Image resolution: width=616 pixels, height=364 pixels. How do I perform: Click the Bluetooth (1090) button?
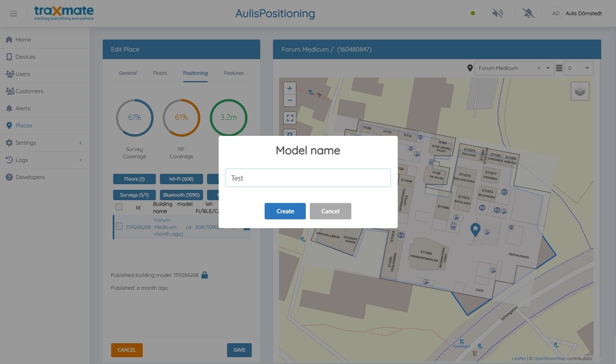[181, 195]
